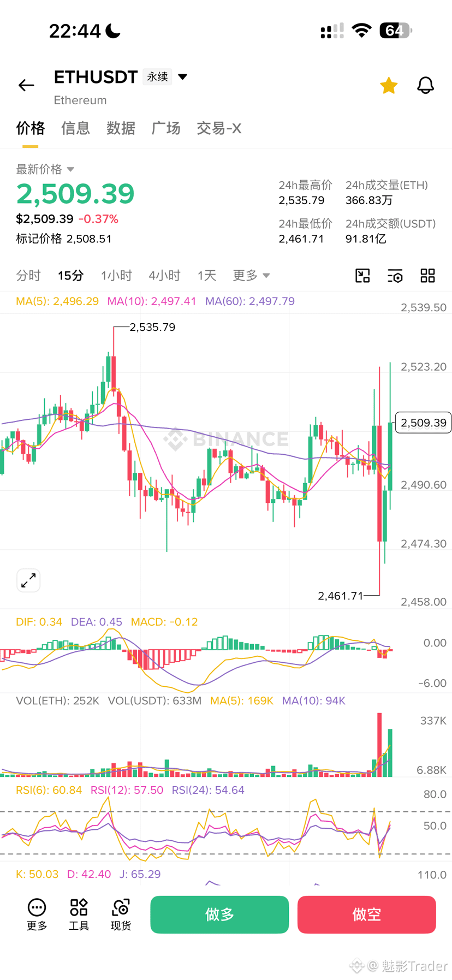
Task: Open price alert bell icon
Action: coord(425,85)
